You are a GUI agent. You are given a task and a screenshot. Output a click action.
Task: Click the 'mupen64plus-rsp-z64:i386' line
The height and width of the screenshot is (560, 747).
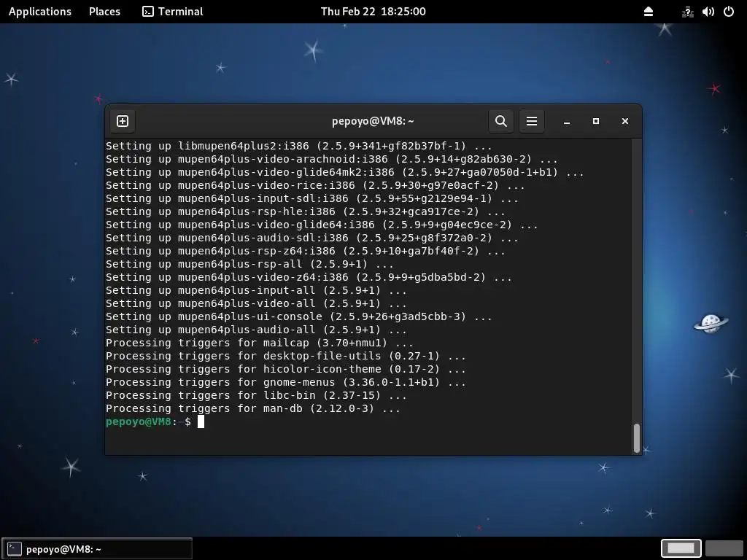tap(306, 251)
